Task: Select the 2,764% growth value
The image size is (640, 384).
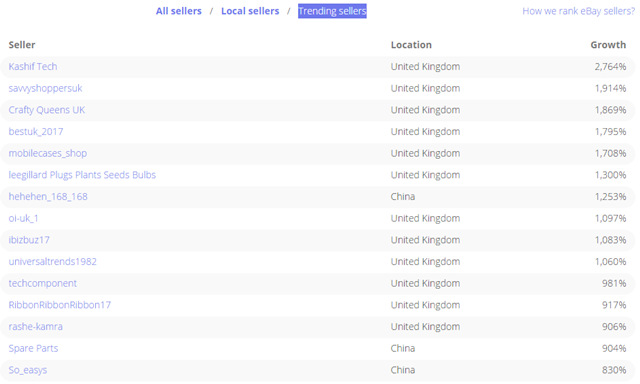Action: (610, 67)
